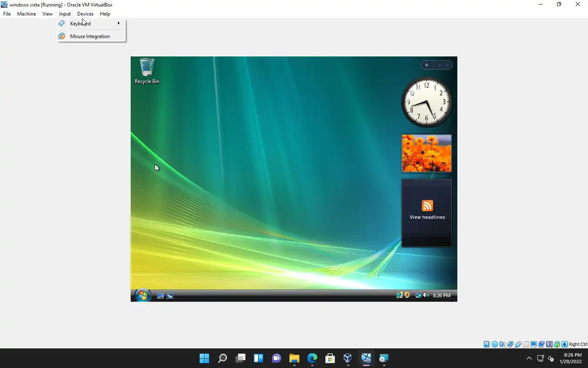Open the File menu in VirtualBox
The height and width of the screenshot is (368, 588).
click(x=7, y=13)
